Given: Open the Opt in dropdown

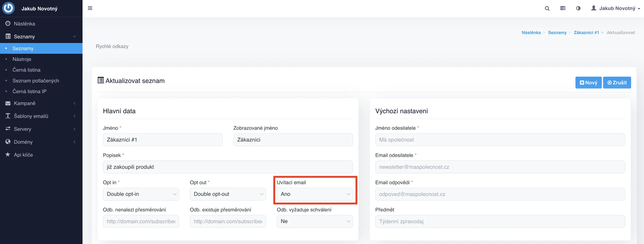Looking at the screenshot, I should point(141,194).
